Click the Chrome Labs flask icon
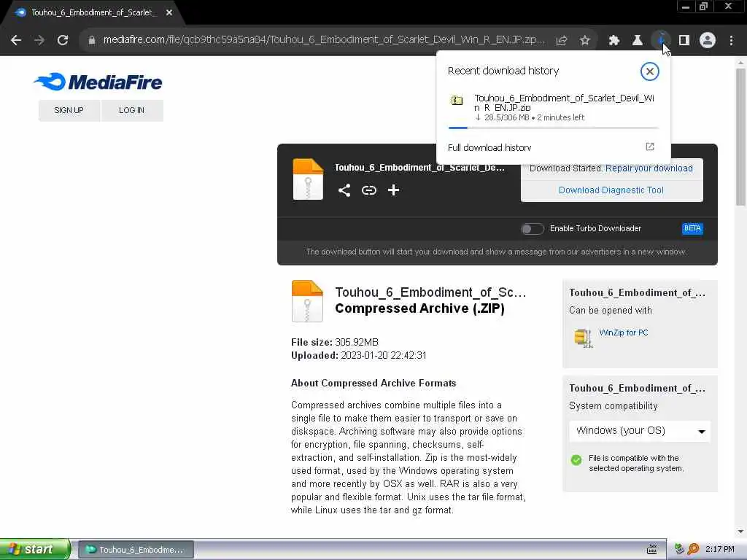This screenshot has width=747, height=560. click(x=638, y=41)
